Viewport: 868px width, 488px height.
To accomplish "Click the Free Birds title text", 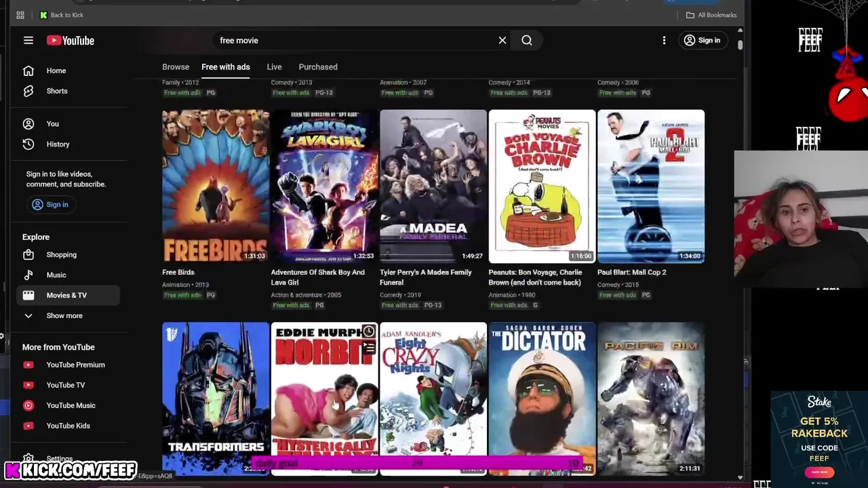I will click(178, 272).
